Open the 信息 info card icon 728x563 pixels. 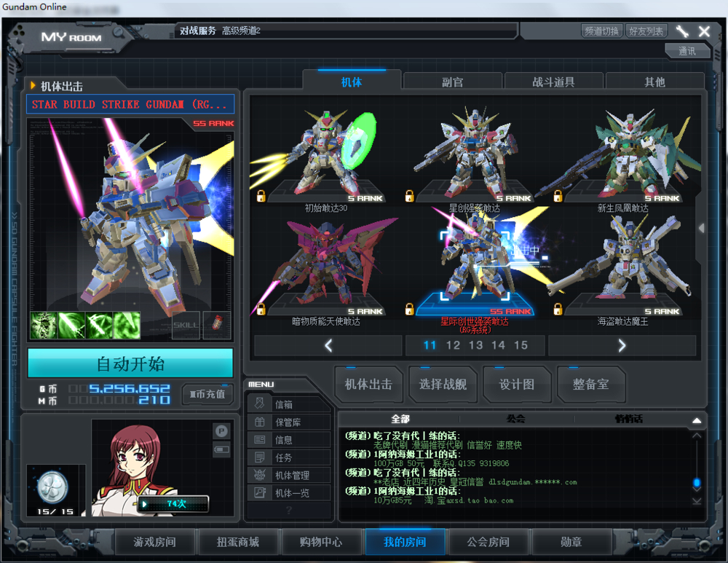click(260, 439)
